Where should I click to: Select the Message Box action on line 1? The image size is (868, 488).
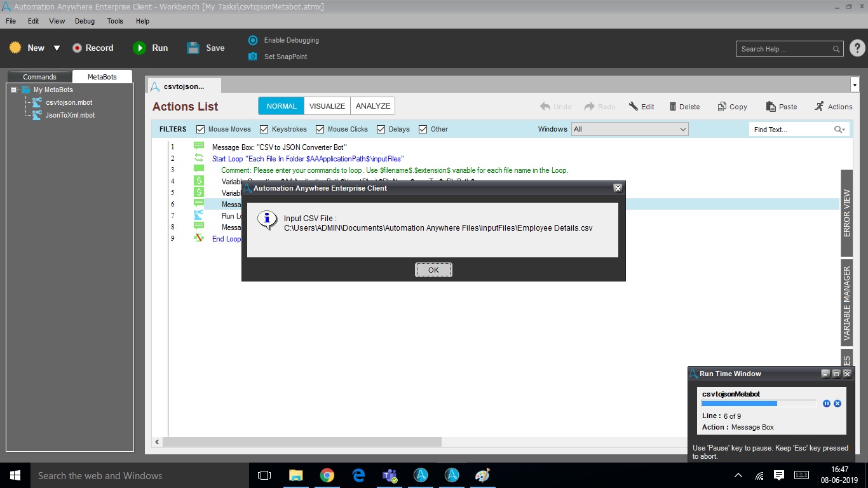coord(280,147)
